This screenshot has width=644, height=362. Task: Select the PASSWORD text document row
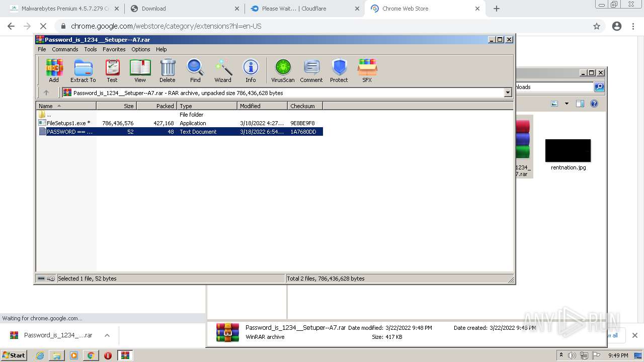click(180, 132)
